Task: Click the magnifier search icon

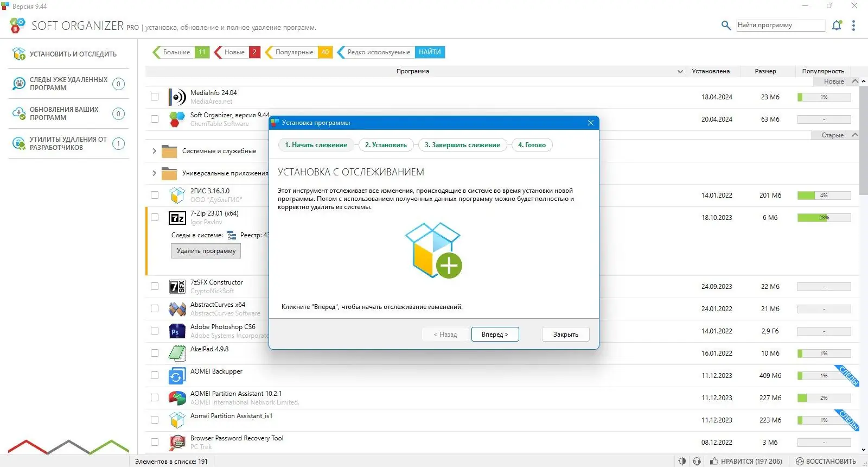Action: pos(726,25)
